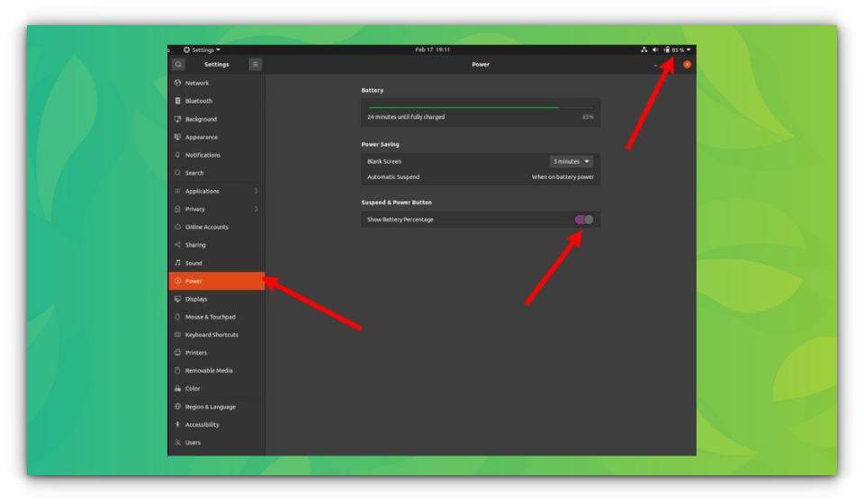Click the Mouse & Touchpad icon
Viewport: 864px width, 504px height.
point(177,317)
